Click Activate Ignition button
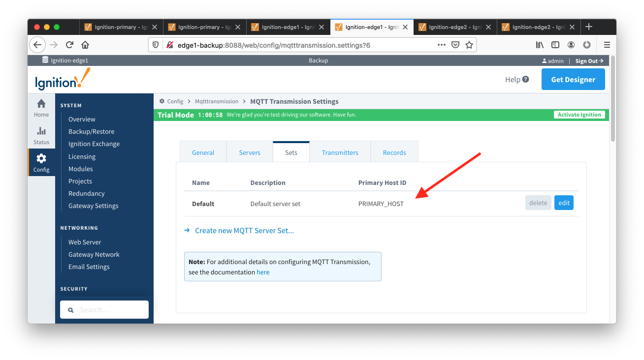The height and width of the screenshot is (360, 644). point(579,115)
